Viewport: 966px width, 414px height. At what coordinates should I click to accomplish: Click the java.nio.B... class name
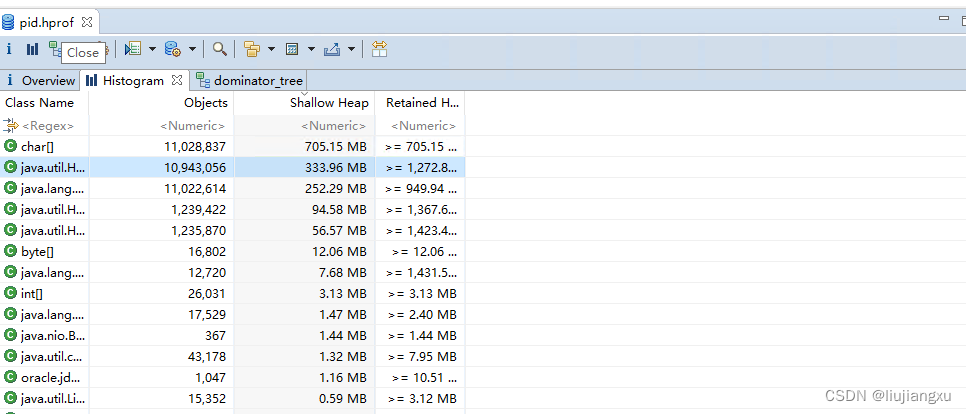tap(53, 335)
